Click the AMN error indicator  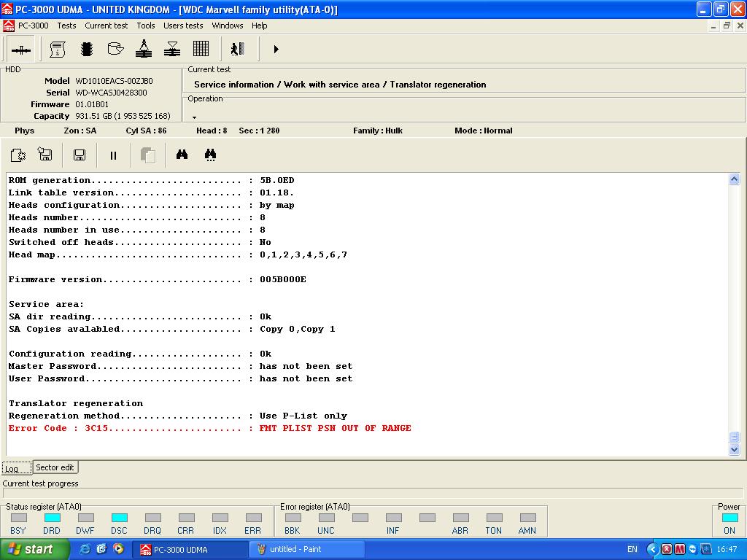coord(528,518)
